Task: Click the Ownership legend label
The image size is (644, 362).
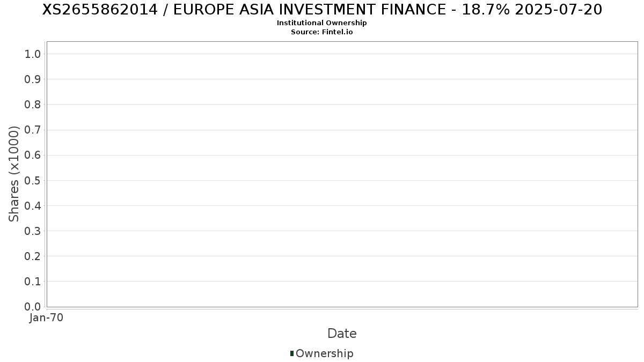Action: tap(324, 353)
